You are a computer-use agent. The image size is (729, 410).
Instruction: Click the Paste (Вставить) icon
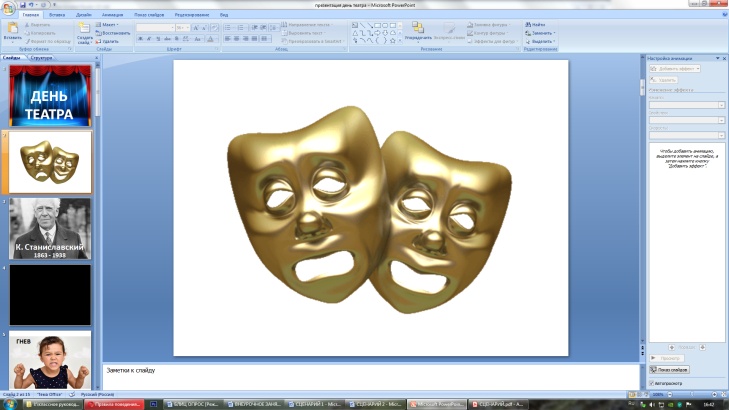(x=11, y=32)
